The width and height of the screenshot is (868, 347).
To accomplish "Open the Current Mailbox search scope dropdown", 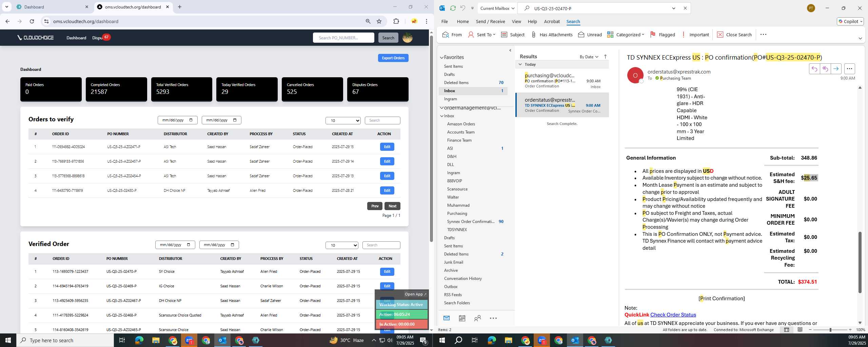I will (x=497, y=8).
